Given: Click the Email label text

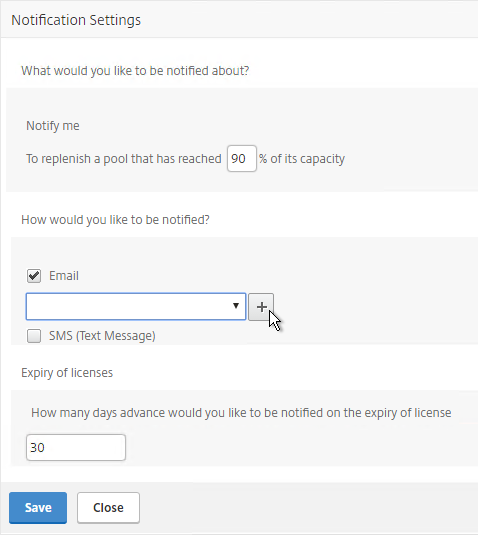Looking at the screenshot, I should [64, 276].
